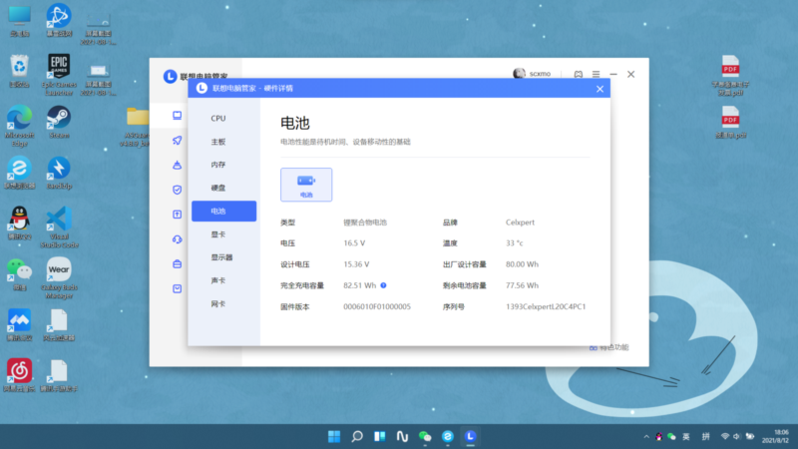
Task: Open Steam from the desktop
Action: pyautogui.click(x=59, y=118)
